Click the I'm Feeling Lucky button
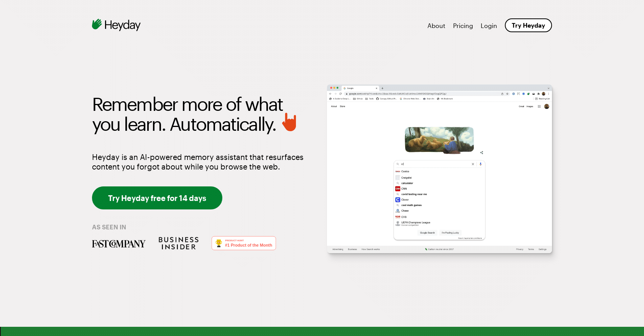The width and height of the screenshot is (644, 336). 450,233
